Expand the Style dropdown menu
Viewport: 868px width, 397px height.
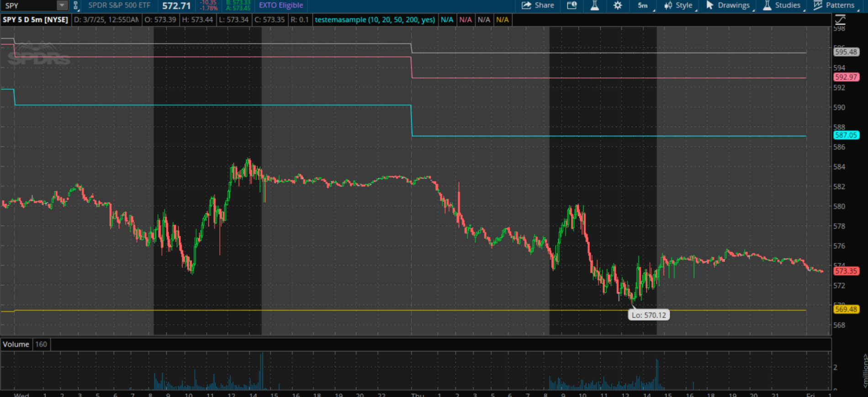pyautogui.click(x=678, y=5)
